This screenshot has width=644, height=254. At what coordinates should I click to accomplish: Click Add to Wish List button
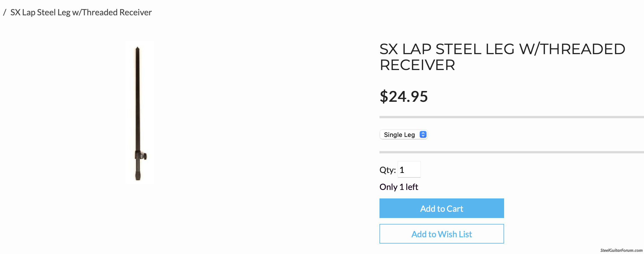tap(442, 234)
